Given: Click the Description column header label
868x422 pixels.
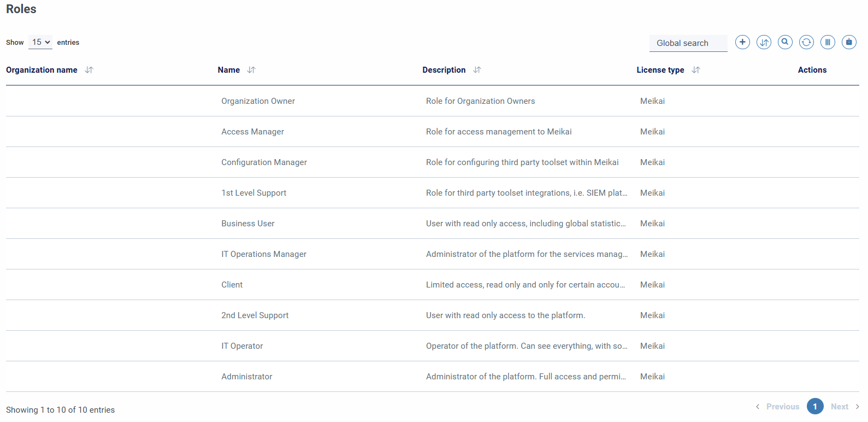Looking at the screenshot, I should pos(444,70).
